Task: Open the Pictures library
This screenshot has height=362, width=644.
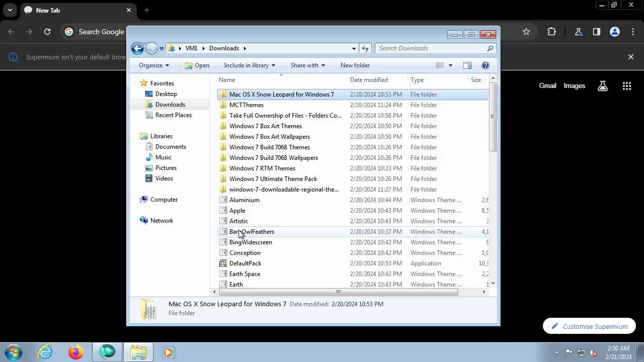Action: (166, 168)
